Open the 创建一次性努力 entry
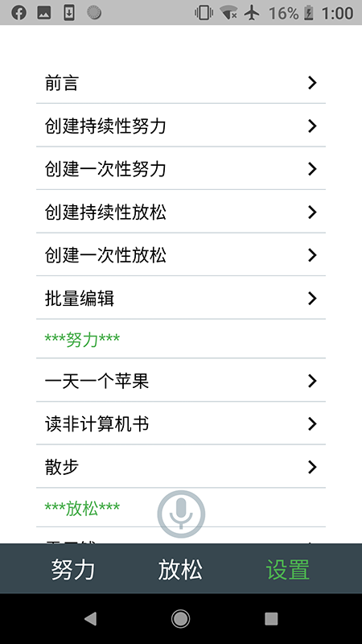This screenshot has height=644, width=362. [x=181, y=168]
